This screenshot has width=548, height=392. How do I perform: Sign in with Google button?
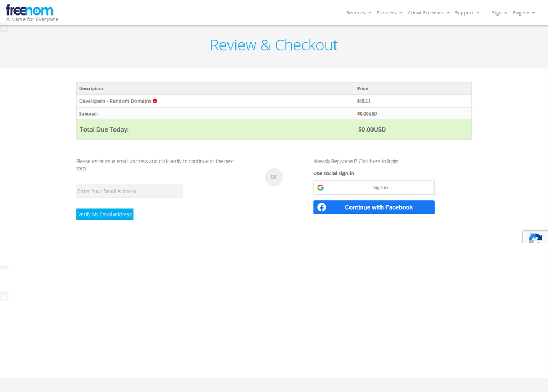374,188
